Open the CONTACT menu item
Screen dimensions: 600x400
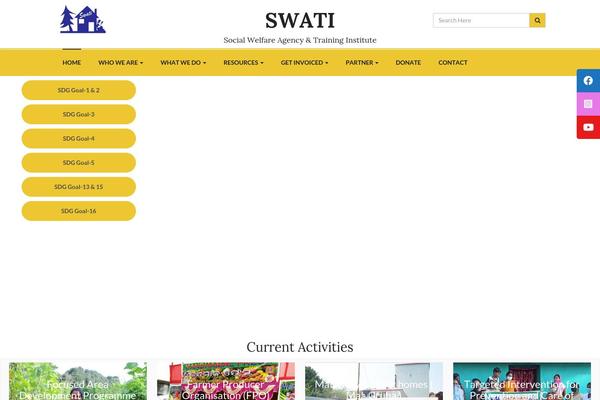(453, 62)
